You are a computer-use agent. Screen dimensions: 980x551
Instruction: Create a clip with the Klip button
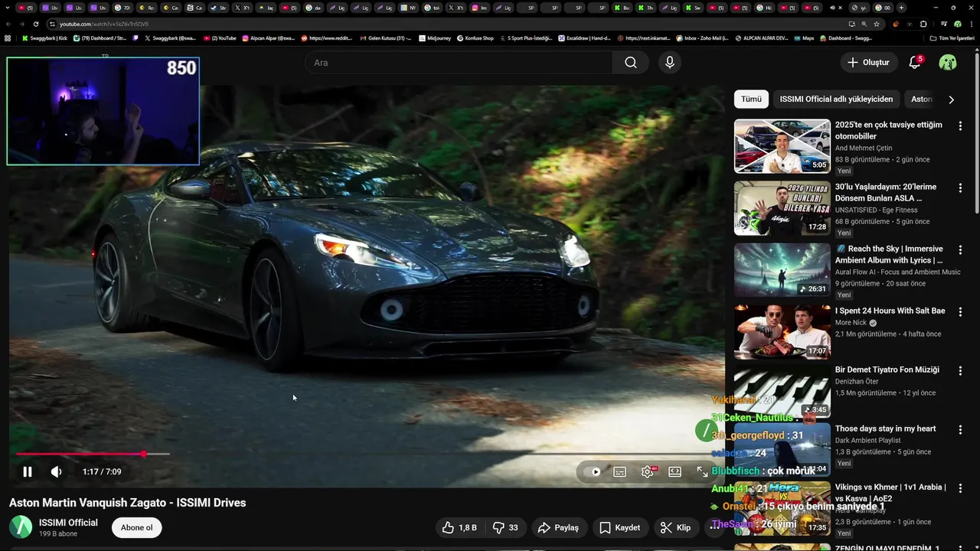[x=675, y=527]
